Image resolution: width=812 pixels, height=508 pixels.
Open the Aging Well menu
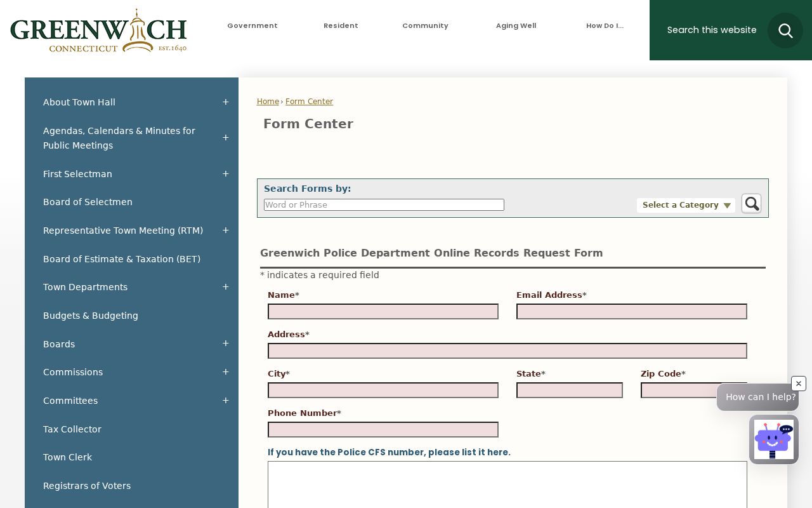click(x=516, y=26)
